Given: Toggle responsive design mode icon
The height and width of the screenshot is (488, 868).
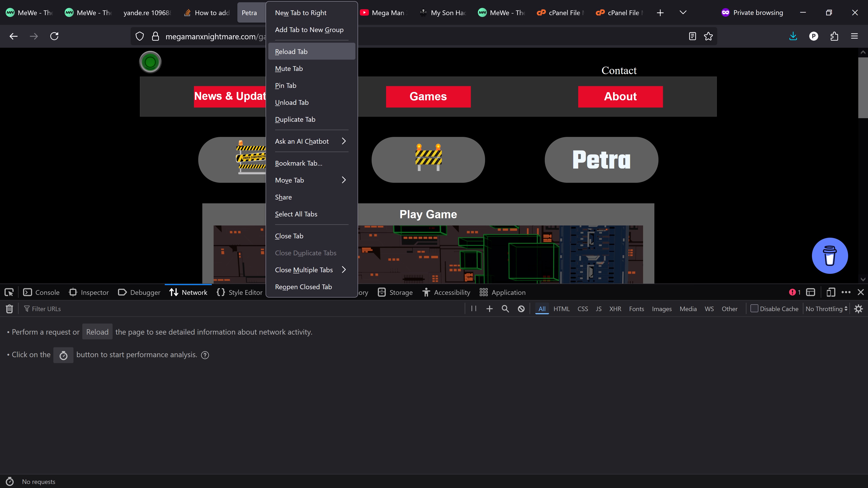Looking at the screenshot, I should point(831,292).
